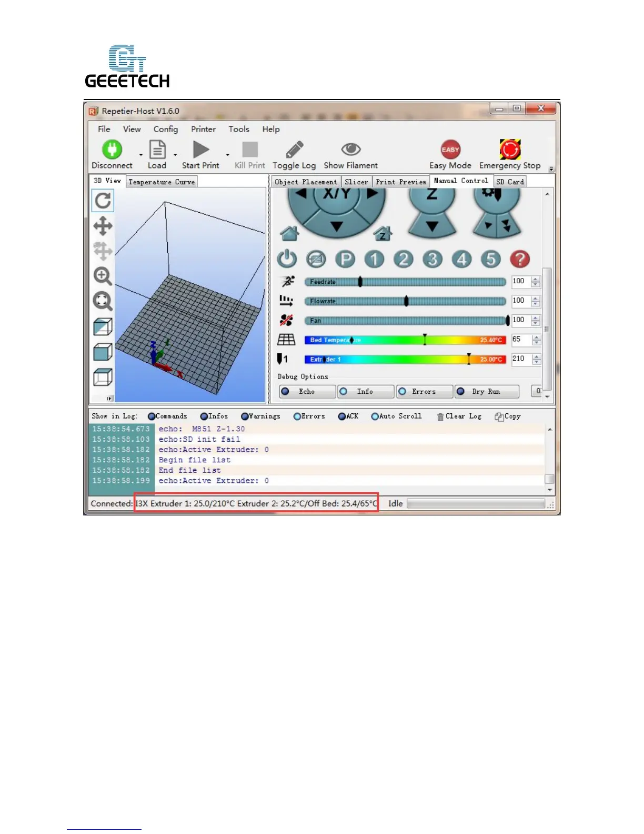Adjust the Feedrate slider
The image size is (644, 834).
point(405,282)
